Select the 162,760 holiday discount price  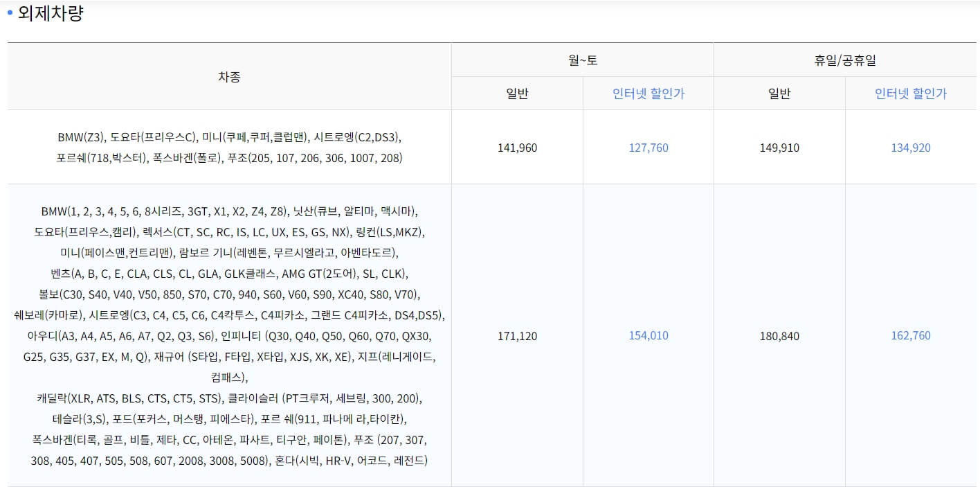(x=911, y=335)
